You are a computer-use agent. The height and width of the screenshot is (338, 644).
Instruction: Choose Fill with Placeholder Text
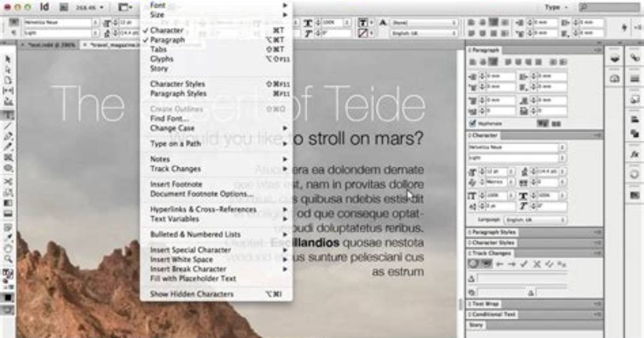[x=193, y=278]
